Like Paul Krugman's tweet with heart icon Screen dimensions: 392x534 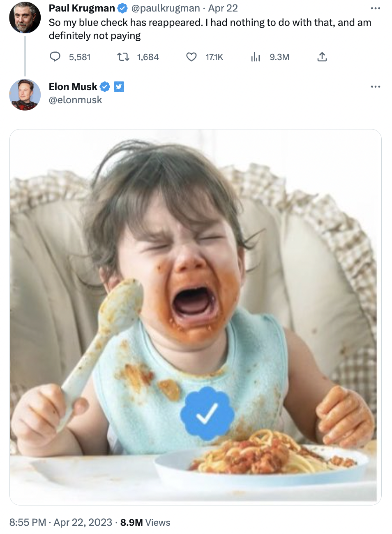click(x=191, y=57)
